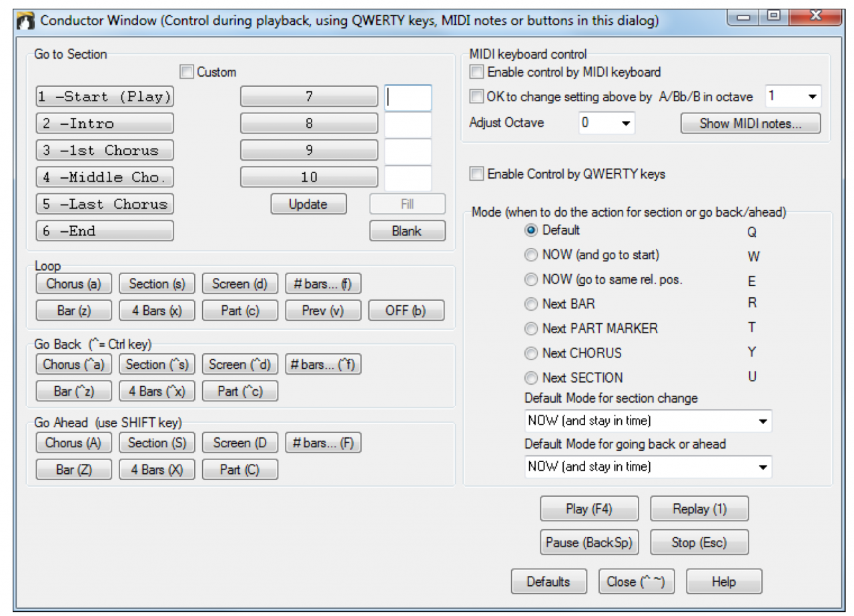Go ahead one Screen (D
This screenshot has height=616, width=854.
(x=240, y=443)
